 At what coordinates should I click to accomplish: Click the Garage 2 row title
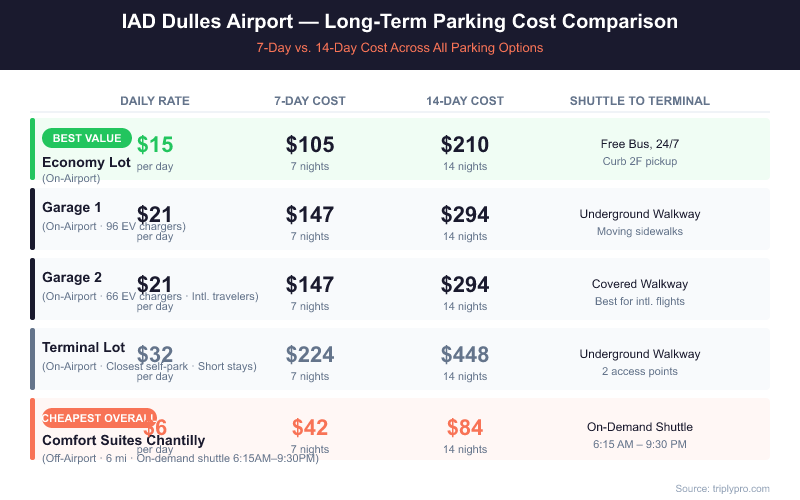72,277
